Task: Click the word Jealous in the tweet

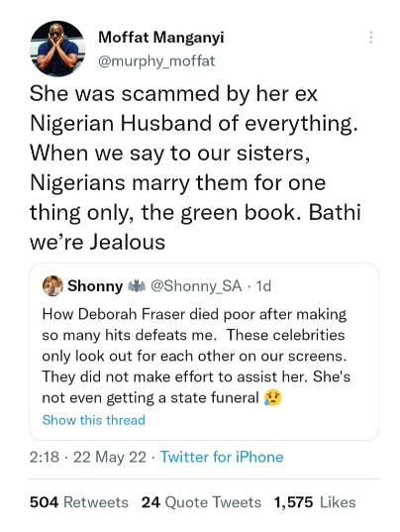Action: (x=127, y=243)
